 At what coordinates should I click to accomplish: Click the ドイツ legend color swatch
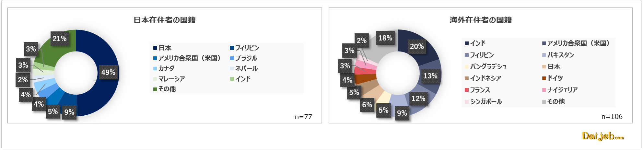[x=544, y=78]
